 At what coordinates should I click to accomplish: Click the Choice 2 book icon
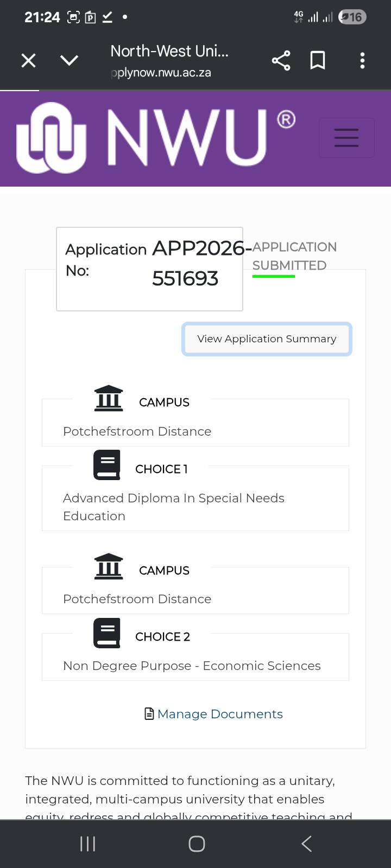(x=107, y=633)
